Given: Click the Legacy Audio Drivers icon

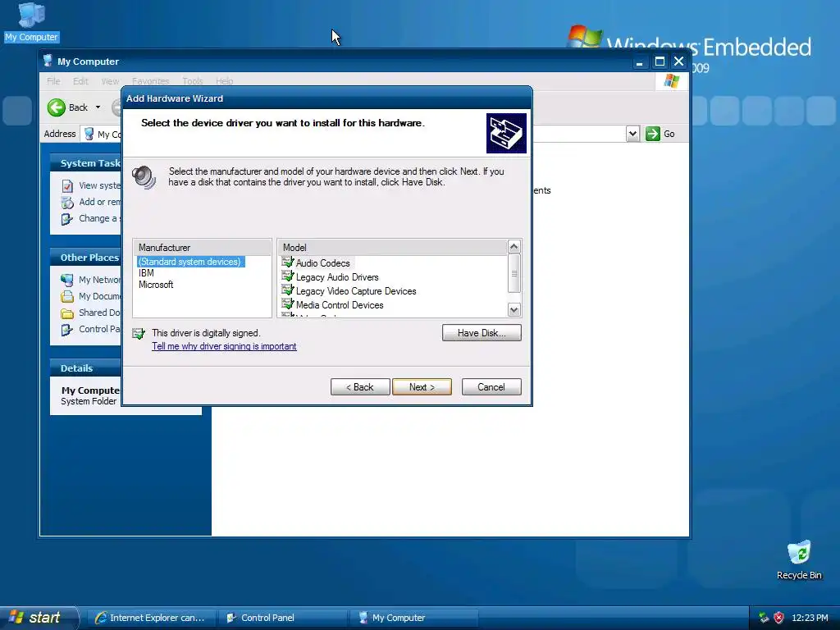Looking at the screenshot, I should [288, 276].
